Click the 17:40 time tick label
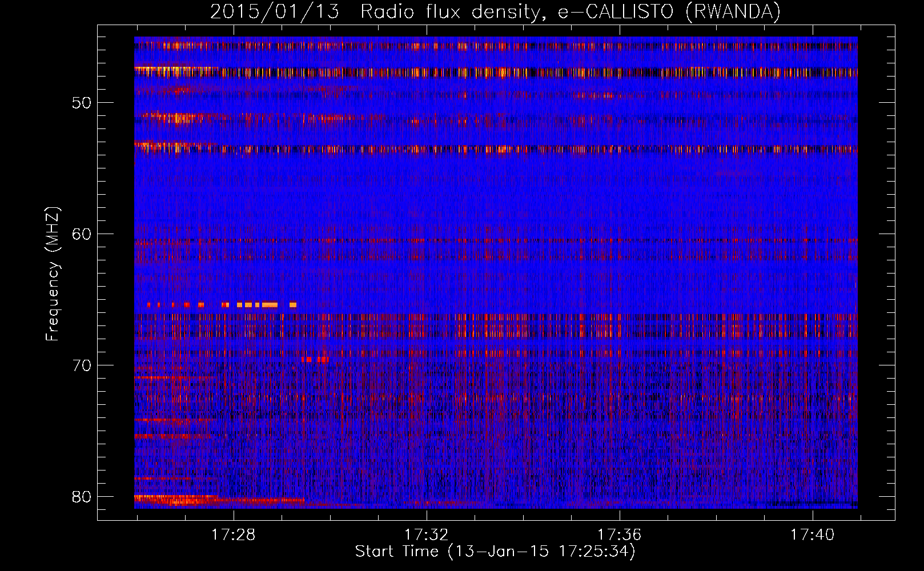924x571 pixels. [812, 535]
